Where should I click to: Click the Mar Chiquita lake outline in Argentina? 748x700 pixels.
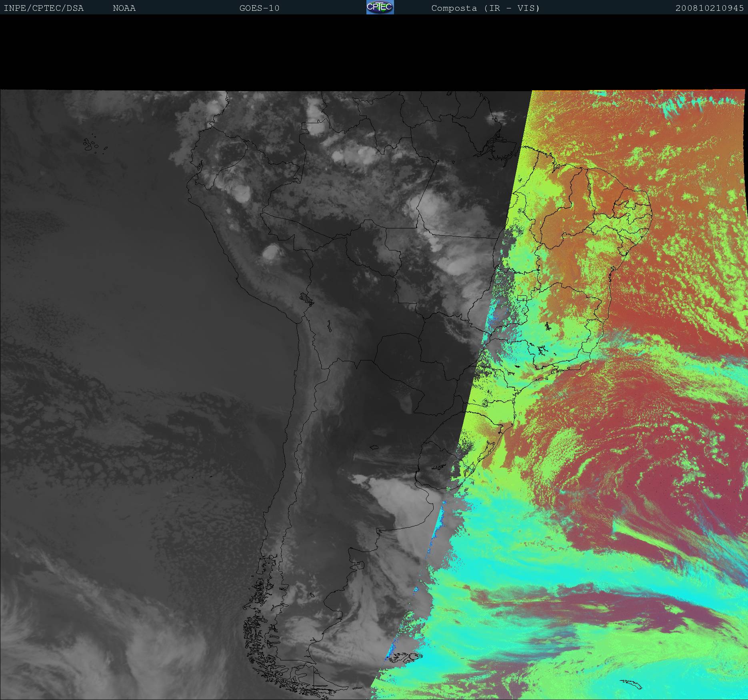374,447
